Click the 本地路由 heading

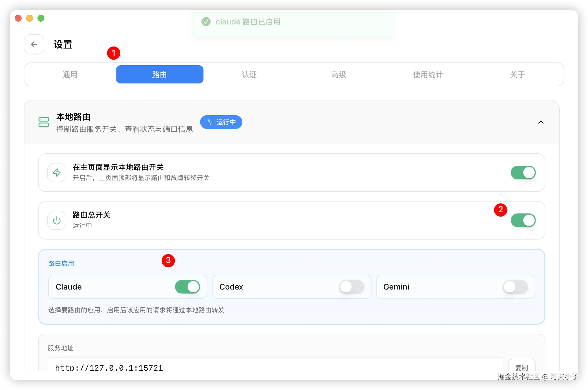(x=73, y=117)
